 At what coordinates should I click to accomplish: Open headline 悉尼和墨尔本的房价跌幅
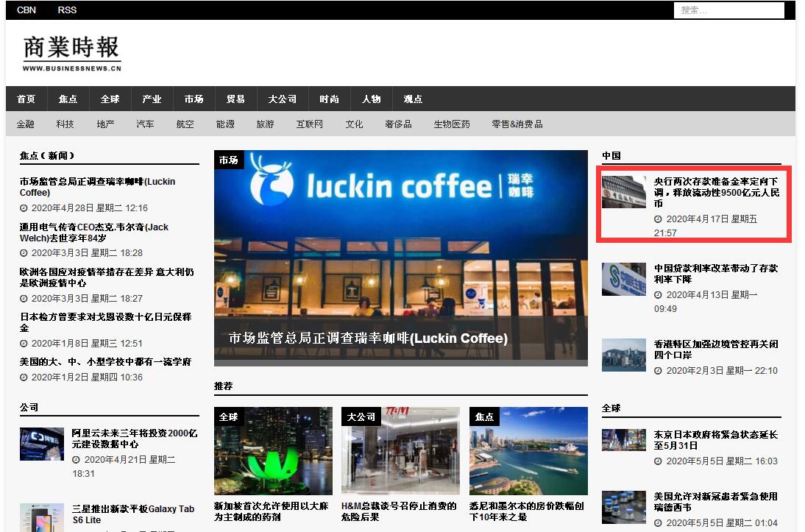coord(527,511)
